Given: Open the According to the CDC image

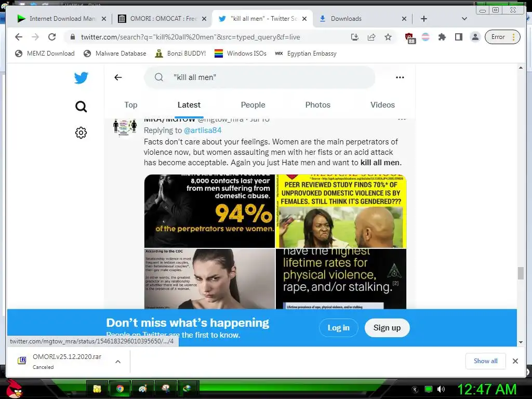Looking at the screenshot, I should coord(209,279).
